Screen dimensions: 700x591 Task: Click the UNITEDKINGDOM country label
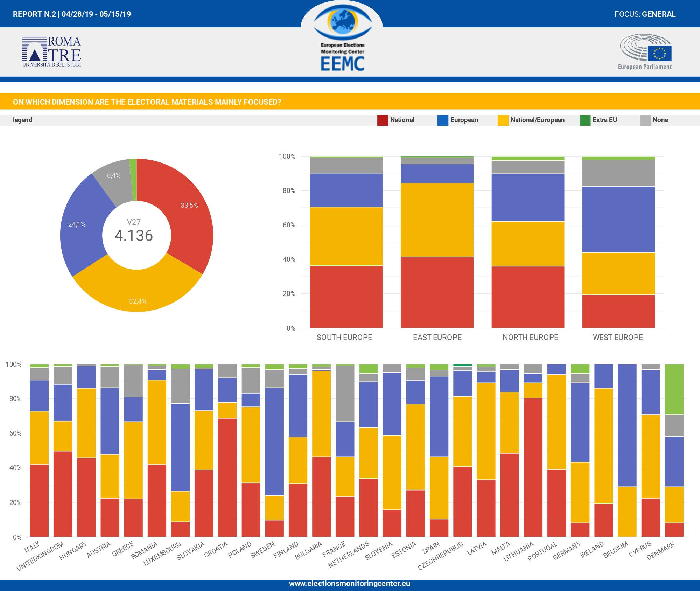tap(40, 556)
